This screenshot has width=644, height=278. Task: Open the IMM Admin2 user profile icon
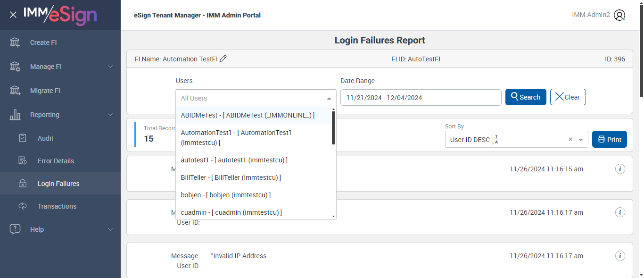[x=619, y=15]
